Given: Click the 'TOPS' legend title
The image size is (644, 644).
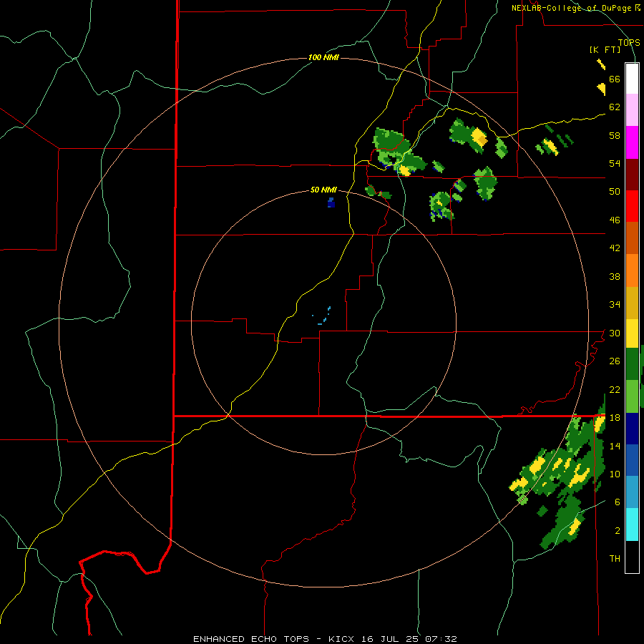Looking at the screenshot, I should [629, 42].
